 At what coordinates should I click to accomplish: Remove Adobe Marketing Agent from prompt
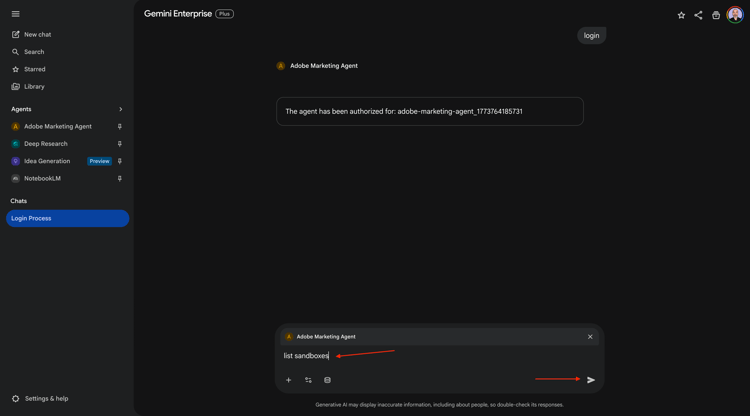[590, 337]
